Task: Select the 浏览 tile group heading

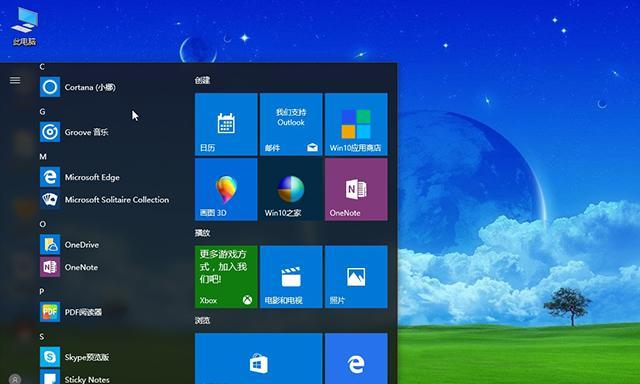Action: [x=202, y=320]
